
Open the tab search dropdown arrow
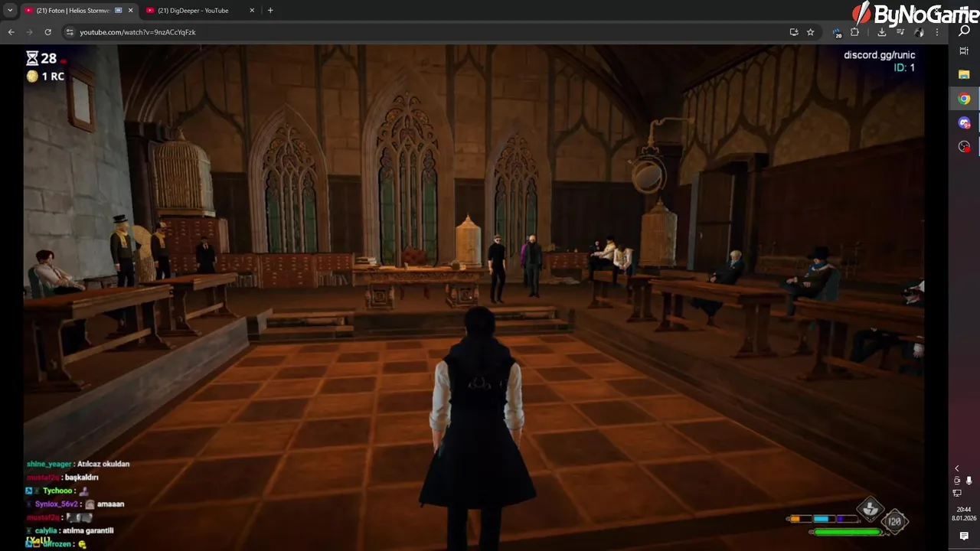pos(10,11)
